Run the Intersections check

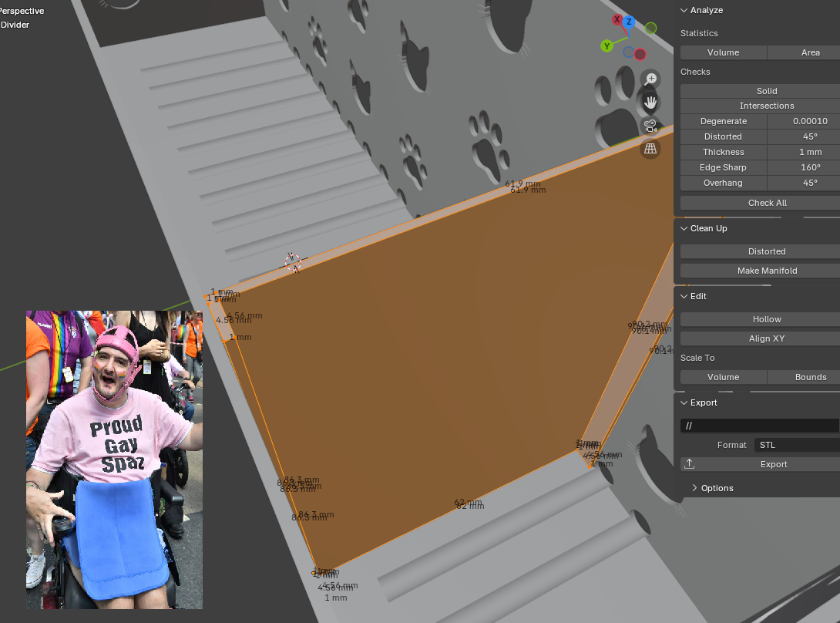767,106
